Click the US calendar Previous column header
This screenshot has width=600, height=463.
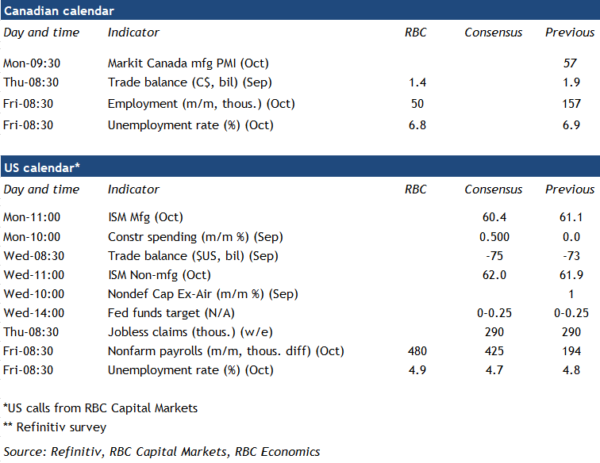click(569, 188)
